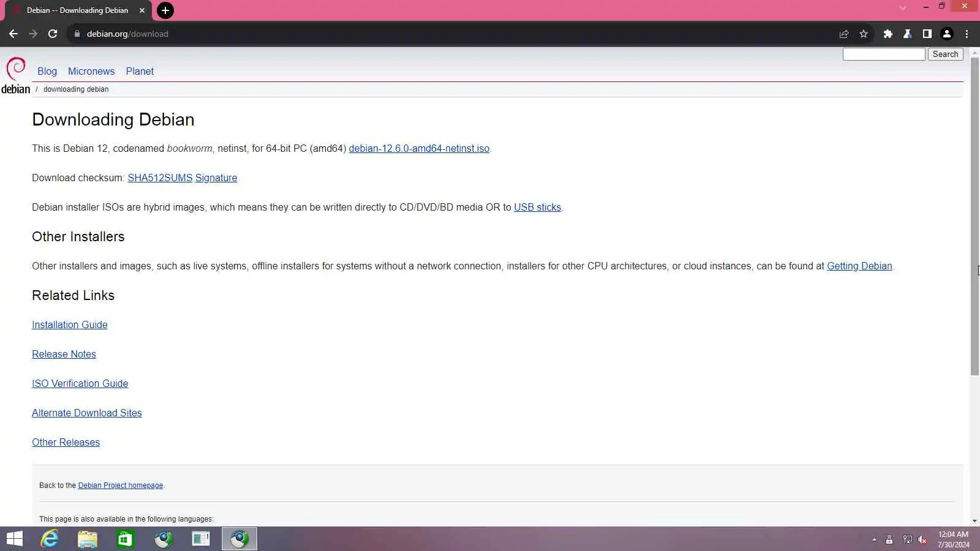Show hidden system tray icons
Screen dimensions: 980x551
click(874, 539)
